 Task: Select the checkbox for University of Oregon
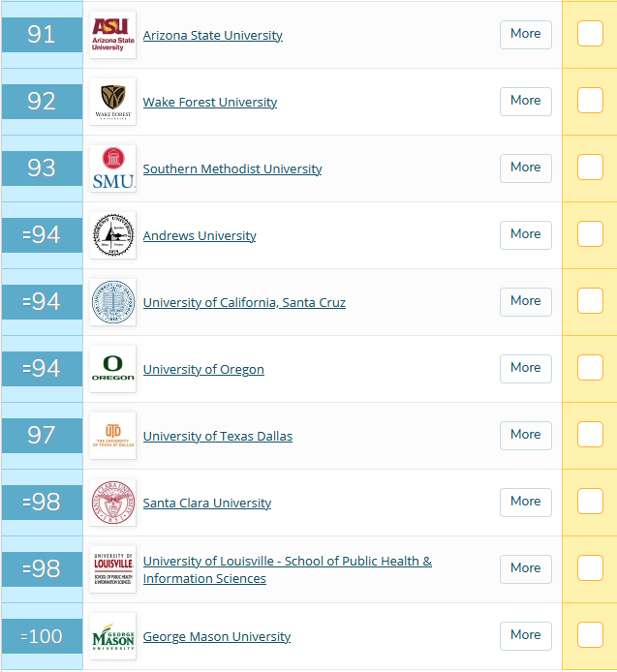pyautogui.click(x=590, y=368)
